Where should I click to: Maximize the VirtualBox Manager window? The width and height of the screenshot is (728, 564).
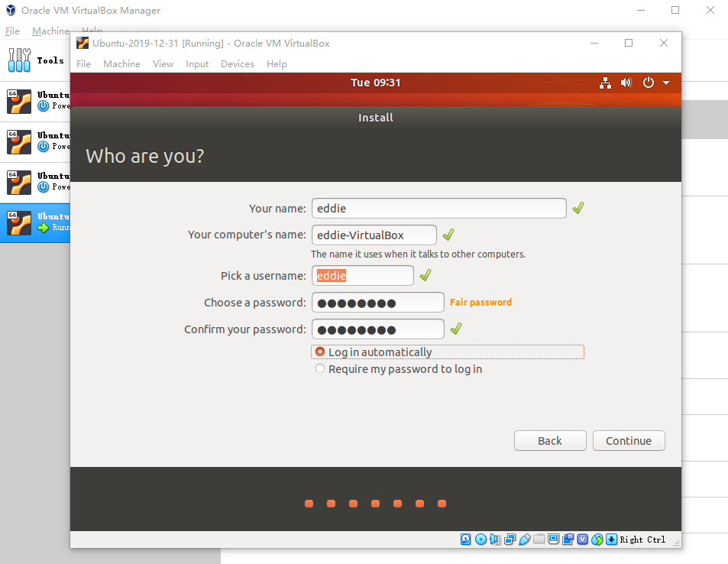click(x=675, y=10)
